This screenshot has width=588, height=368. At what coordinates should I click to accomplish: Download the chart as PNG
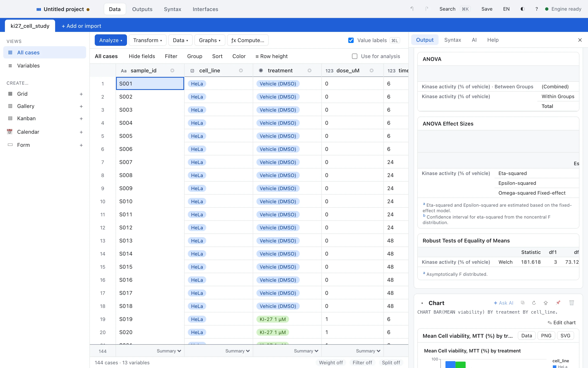546,336
